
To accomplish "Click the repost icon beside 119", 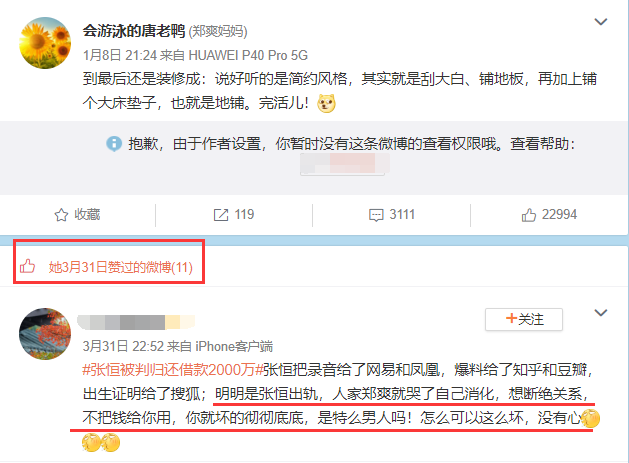I will coord(221,215).
